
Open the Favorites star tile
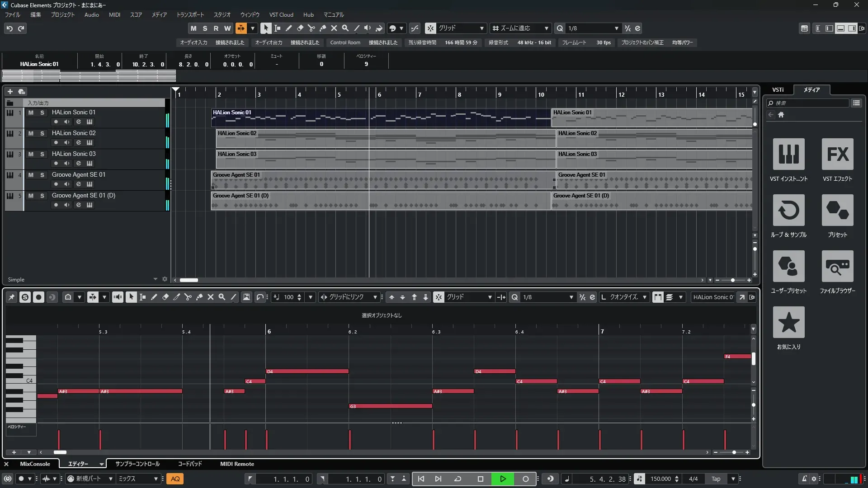[788, 323]
